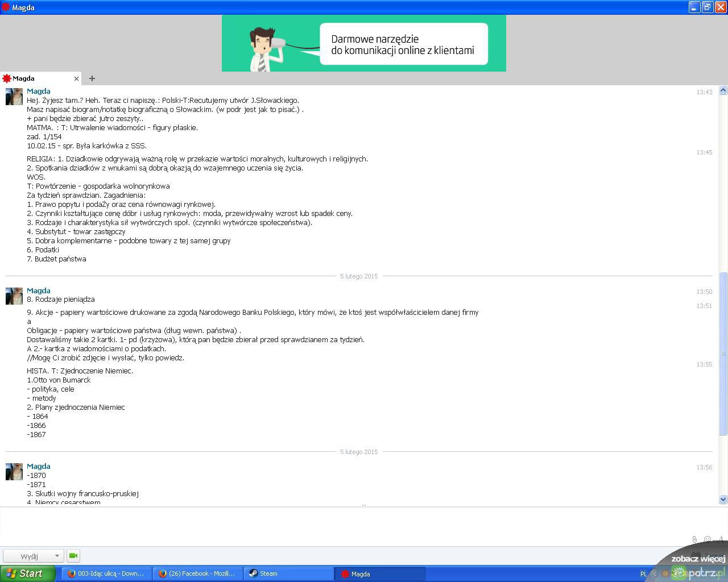Open Steam from the taskbar
This screenshot has width=728, height=582.
click(288, 573)
